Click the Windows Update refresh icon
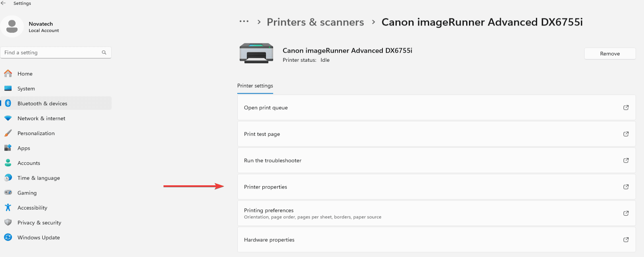 tap(8, 237)
